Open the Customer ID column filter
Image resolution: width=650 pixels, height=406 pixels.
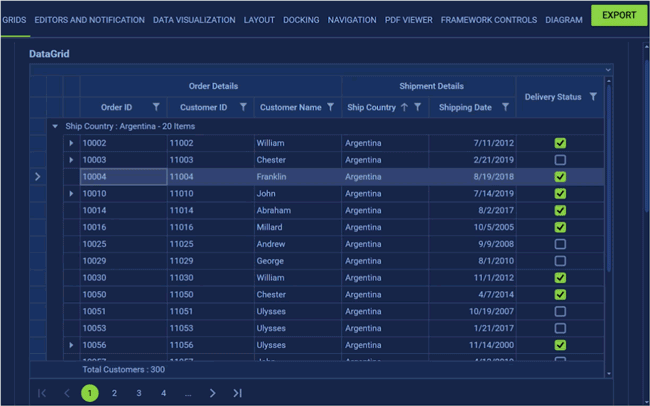click(x=243, y=107)
